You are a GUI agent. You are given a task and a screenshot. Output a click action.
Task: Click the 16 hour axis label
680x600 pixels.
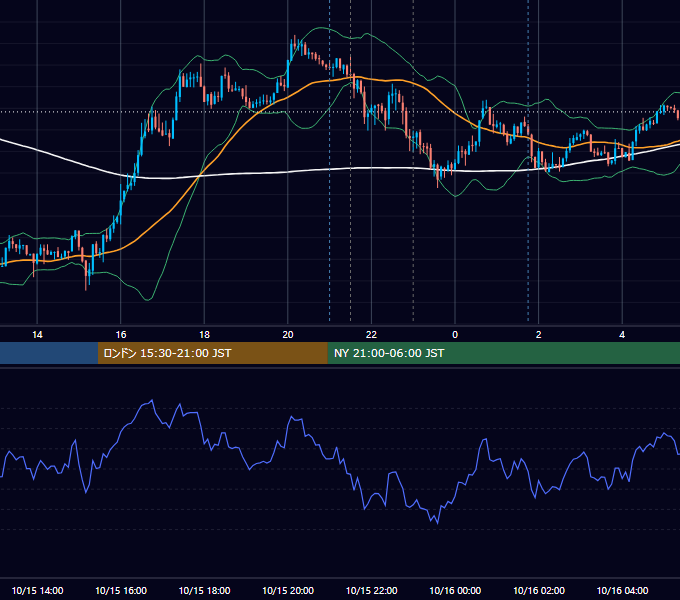(121, 335)
